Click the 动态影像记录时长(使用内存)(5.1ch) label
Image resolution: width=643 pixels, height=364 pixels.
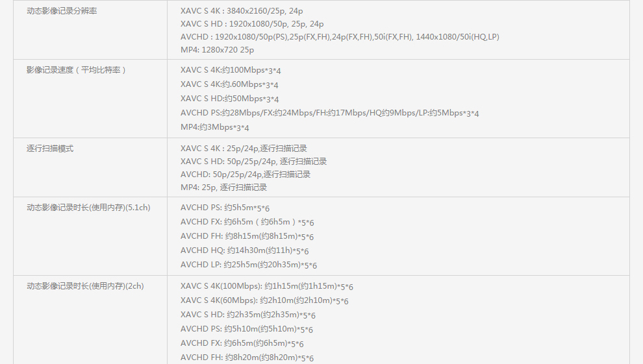coord(88,208)
